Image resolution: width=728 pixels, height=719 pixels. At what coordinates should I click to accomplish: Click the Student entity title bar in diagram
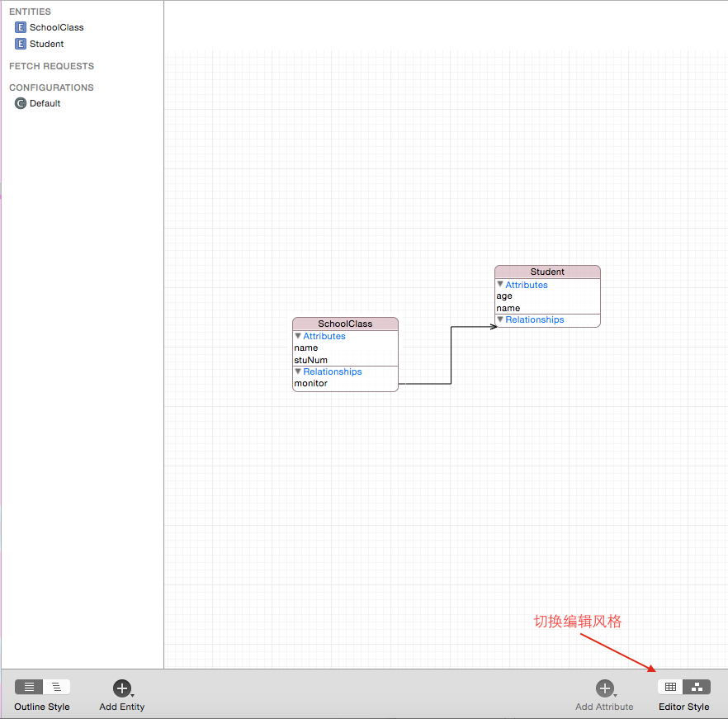pos(547,272)
